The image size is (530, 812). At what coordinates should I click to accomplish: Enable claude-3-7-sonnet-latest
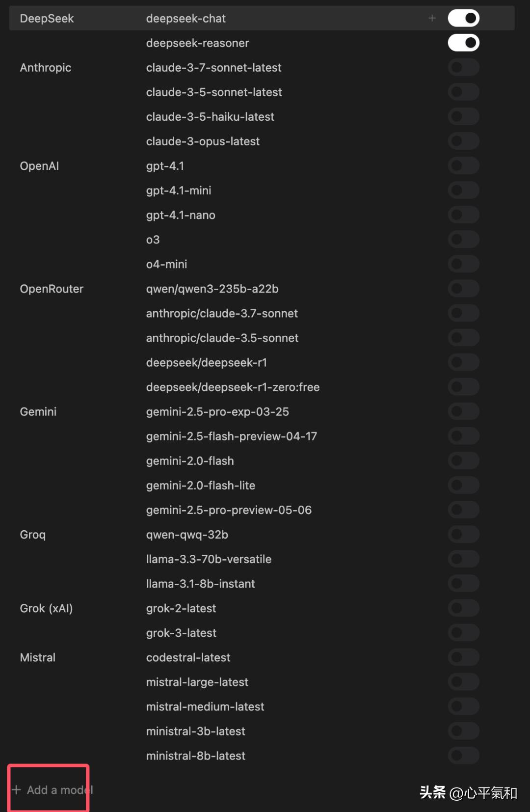[463, 67]
